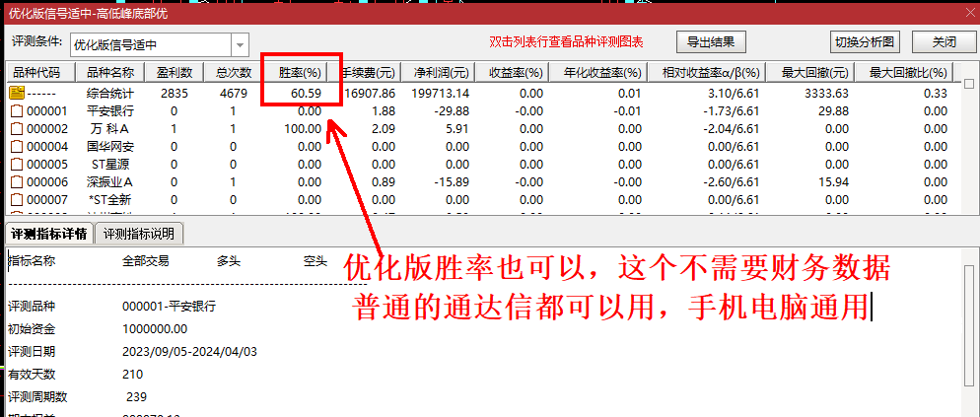Sort by 相对收益率α/β(%) column header
Image resolution: width=980 pixels, height=417 pixels.
707,73
